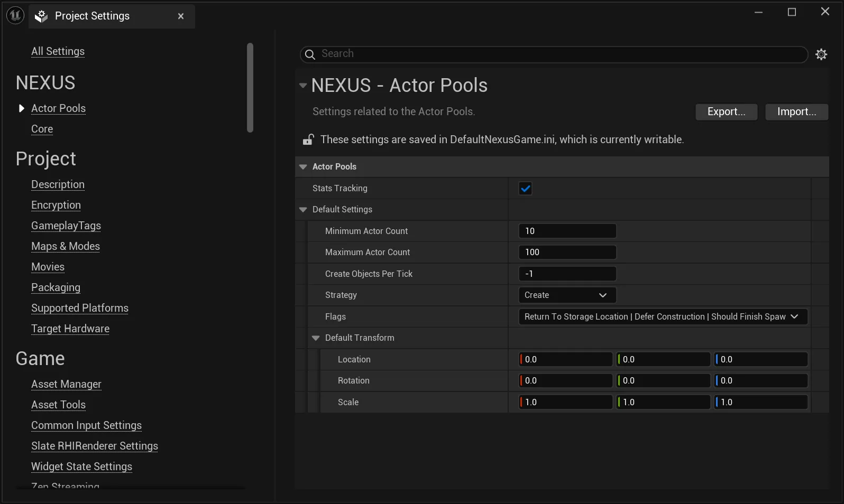
Task: Click Rotation X (red) field
Action: tap(566, 381)
